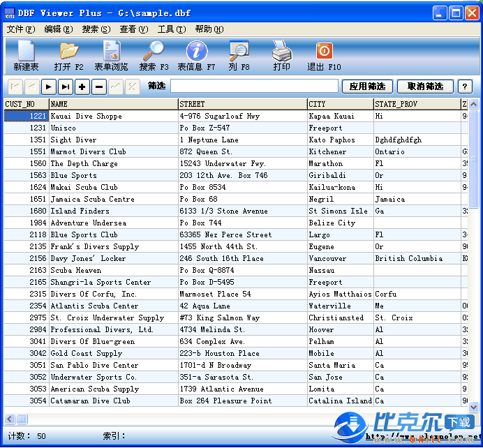Screen dimensions: 483x448
Task: Click horizontal scrollbar left arrow
Action: 10,419
